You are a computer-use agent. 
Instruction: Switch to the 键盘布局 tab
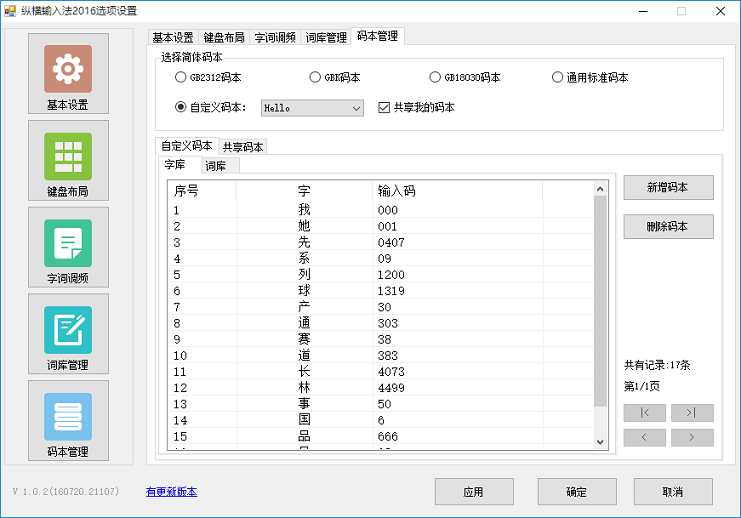224,38
